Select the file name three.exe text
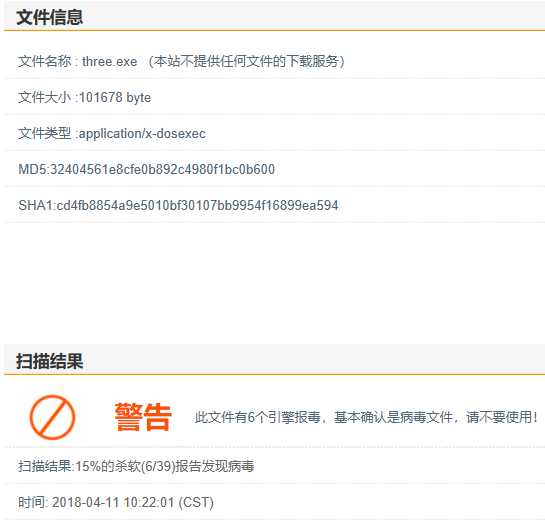The width and height of the screenshot is (545, 522). point(109,62)
